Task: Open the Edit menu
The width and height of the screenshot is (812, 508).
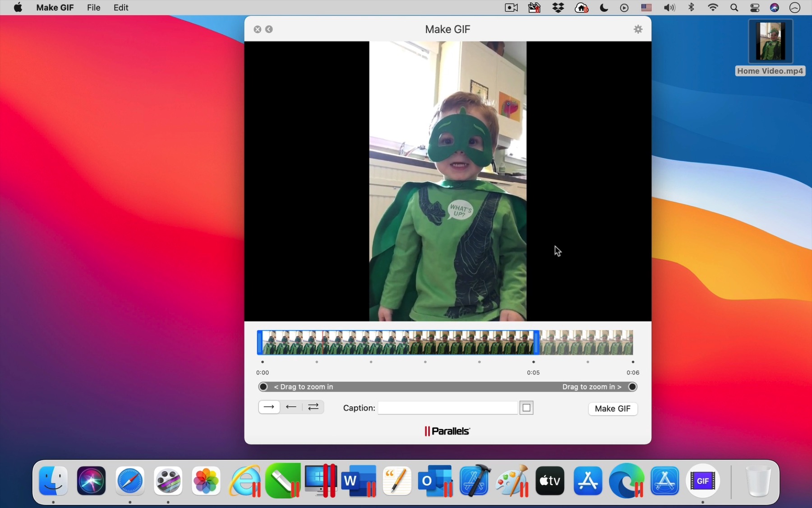Action: [120, 7]
